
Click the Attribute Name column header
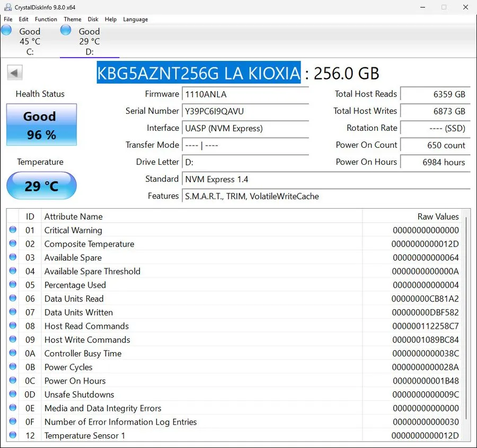[202, 217]
